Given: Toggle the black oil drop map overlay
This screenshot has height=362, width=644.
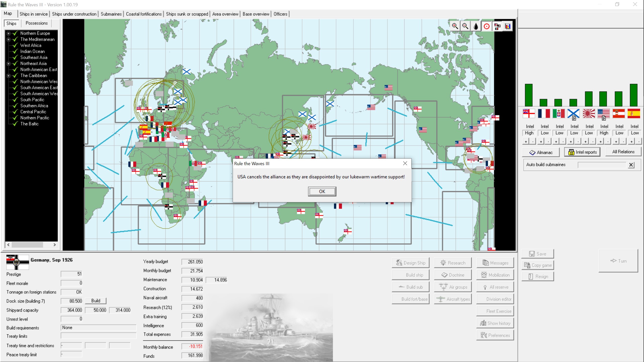Looking at the screenshot, I should click(476, 26).
